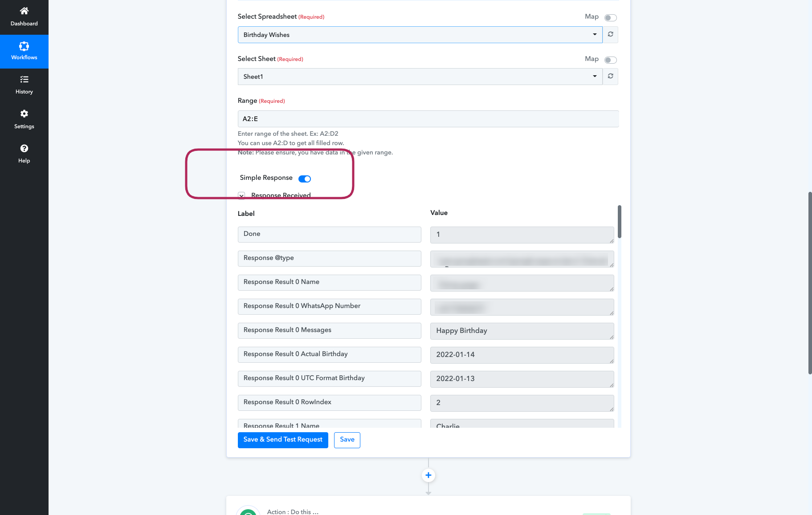Open the Settings gear icon

(x=24, y=114)
